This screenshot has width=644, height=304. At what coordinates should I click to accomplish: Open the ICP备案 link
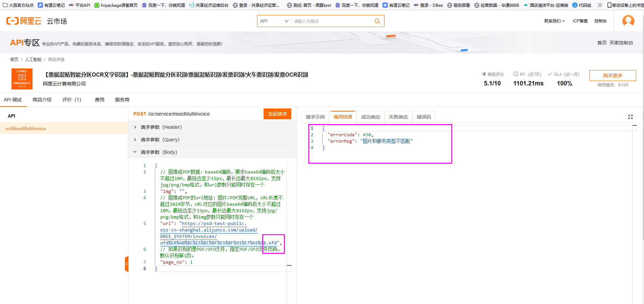tap(580, 21)
